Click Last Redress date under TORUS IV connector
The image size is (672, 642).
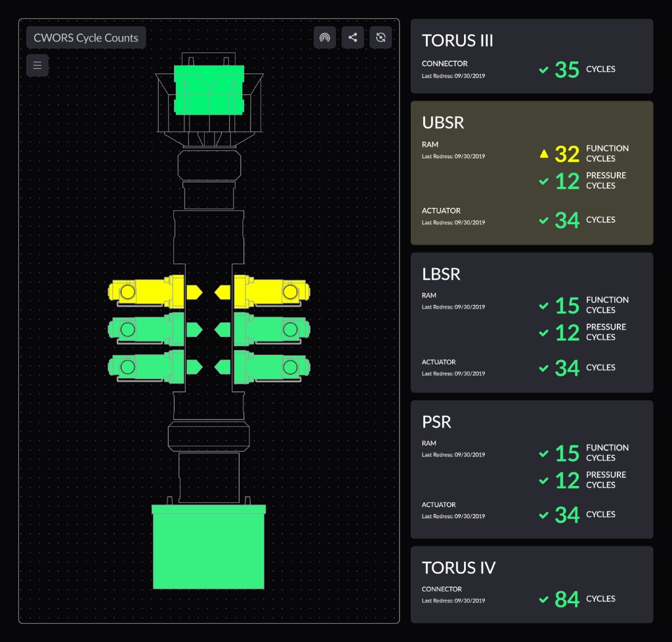click(x=453, y=601)
